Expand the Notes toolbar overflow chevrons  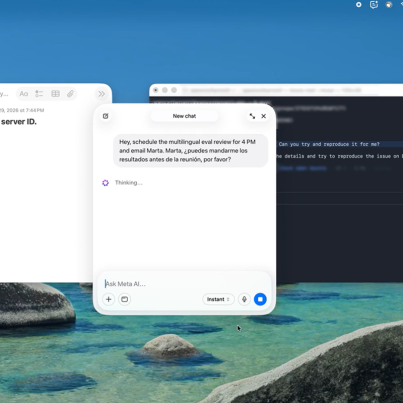(101, 94)
